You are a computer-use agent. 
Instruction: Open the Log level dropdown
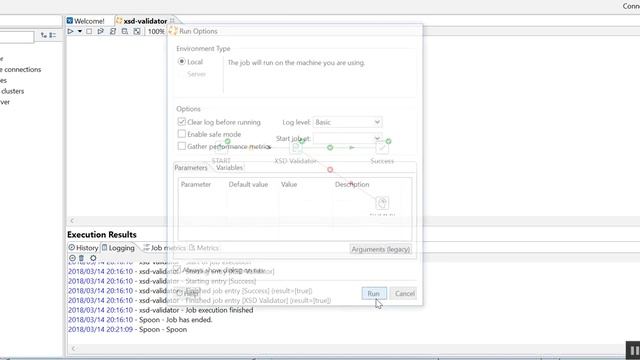click(347, 122)
